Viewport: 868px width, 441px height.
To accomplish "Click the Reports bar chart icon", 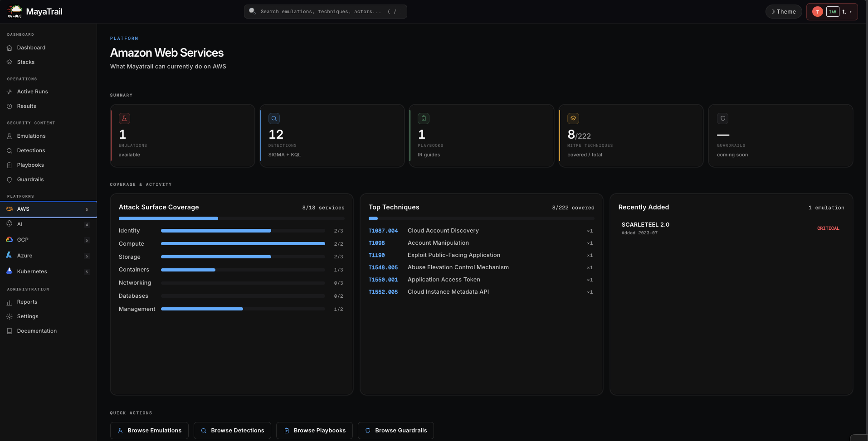I will (x=9, y=302).
